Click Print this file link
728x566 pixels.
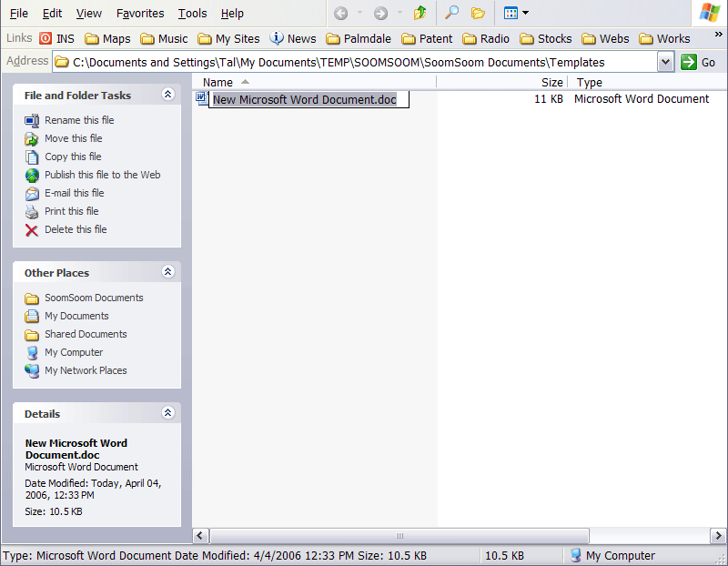[x=72, y=211]
